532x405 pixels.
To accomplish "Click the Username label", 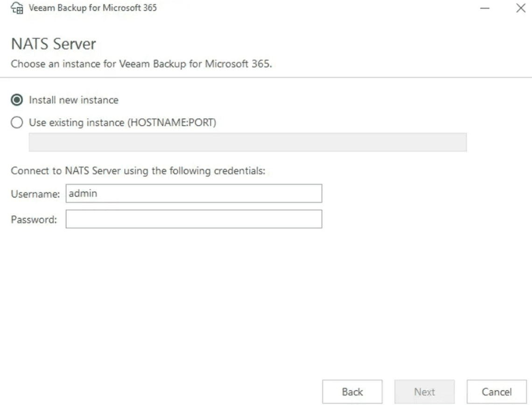I will click(x=35, y=194).
